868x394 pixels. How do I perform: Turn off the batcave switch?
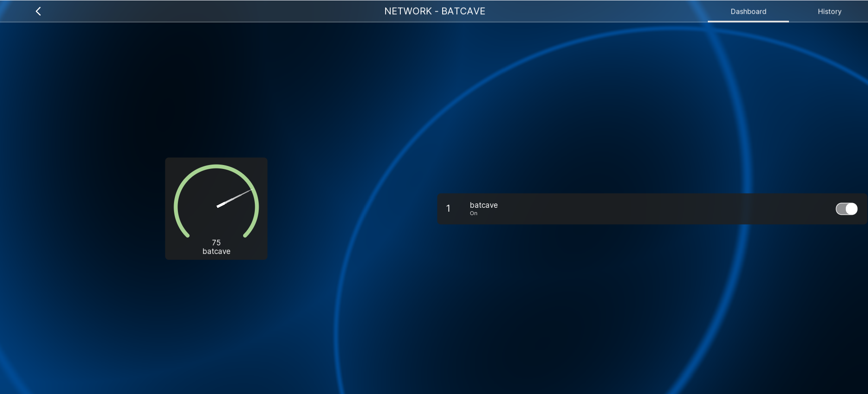[846, 209]
